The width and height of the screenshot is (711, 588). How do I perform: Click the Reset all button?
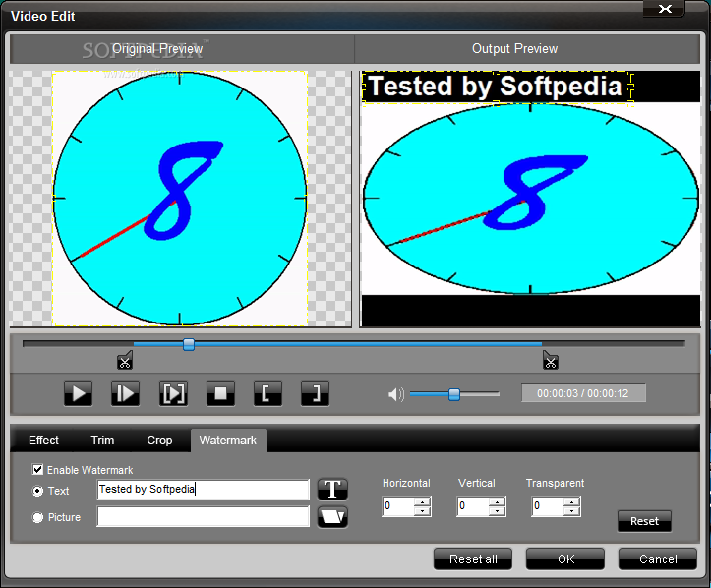pyautogui.click(x=473, y=559)
